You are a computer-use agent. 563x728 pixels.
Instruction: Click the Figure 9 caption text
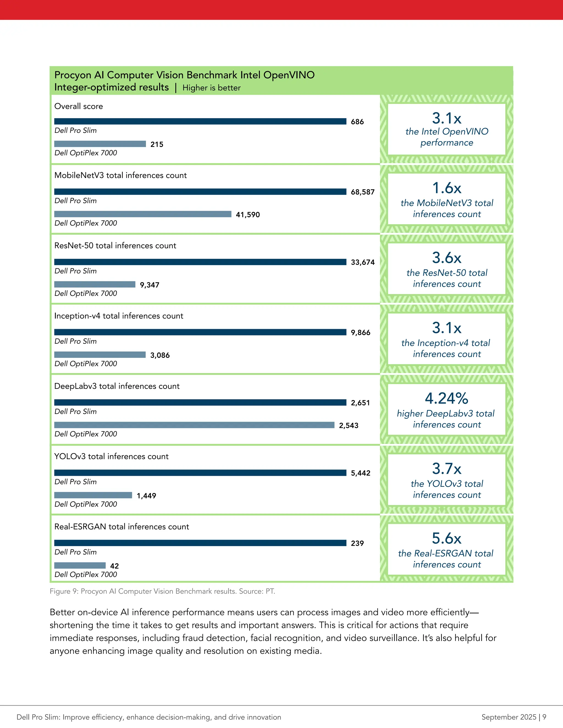point(162,591)
